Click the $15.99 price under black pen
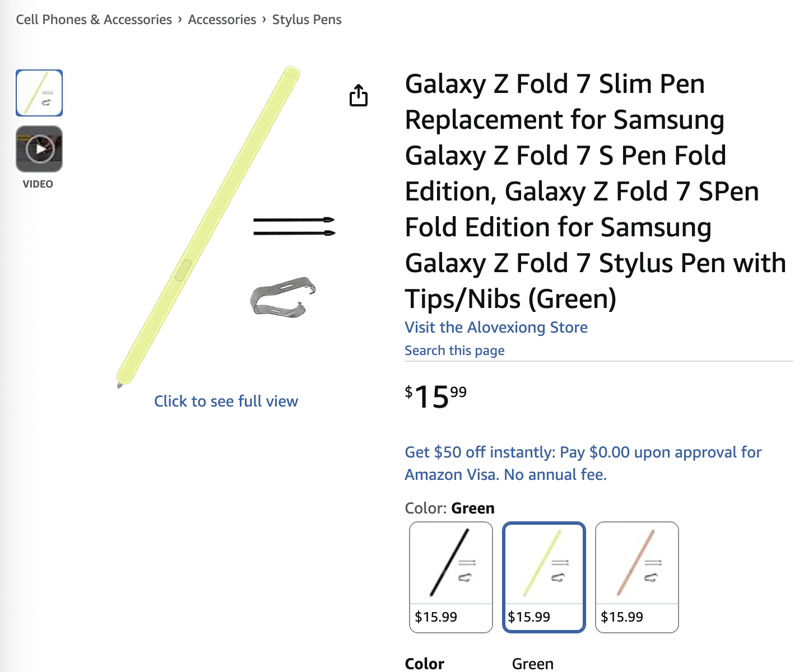799x672 pixels. [x=436, y=617]
